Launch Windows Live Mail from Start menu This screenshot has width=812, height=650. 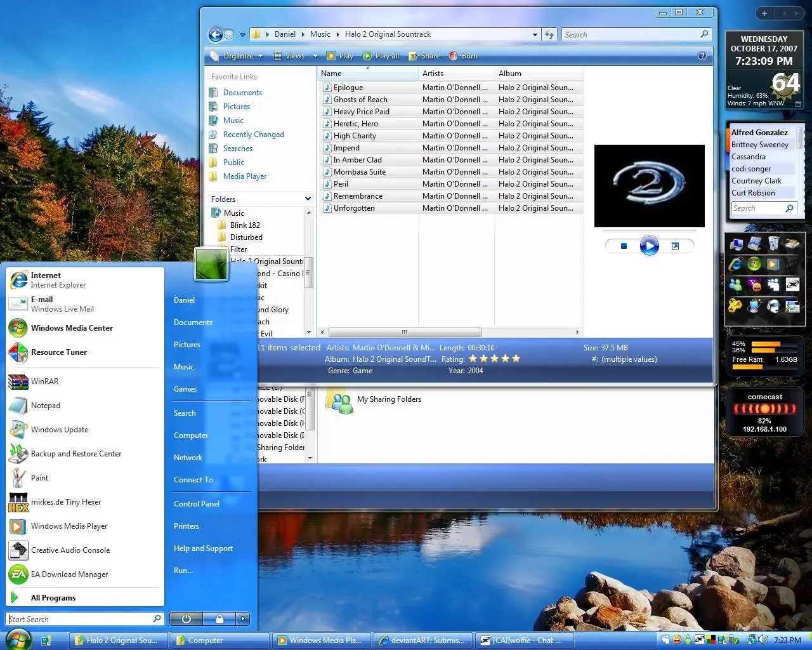pyautogui.click(x=84, y=304)
